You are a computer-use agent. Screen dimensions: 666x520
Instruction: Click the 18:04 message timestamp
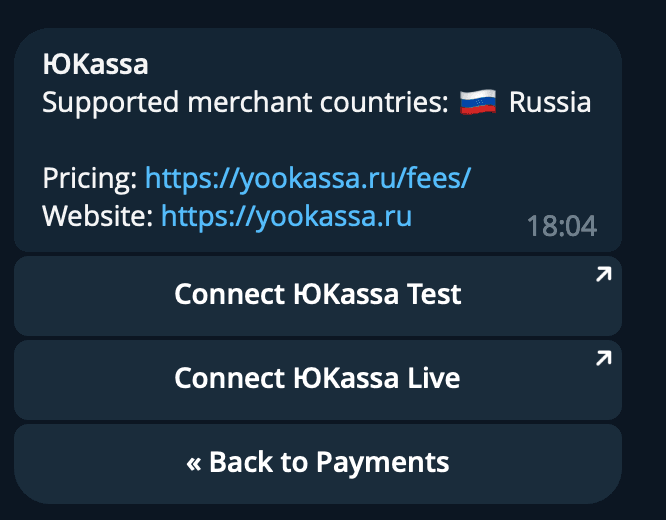click(x=561, y=227)
